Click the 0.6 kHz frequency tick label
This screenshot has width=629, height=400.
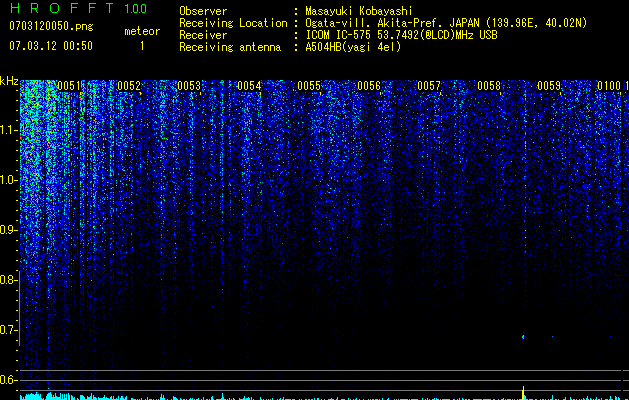(8, 380)
